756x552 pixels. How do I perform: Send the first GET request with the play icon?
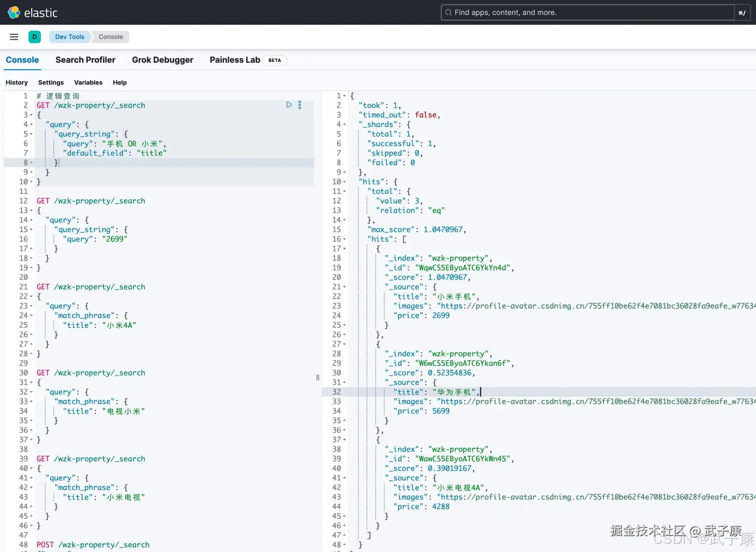pos(289,104)
